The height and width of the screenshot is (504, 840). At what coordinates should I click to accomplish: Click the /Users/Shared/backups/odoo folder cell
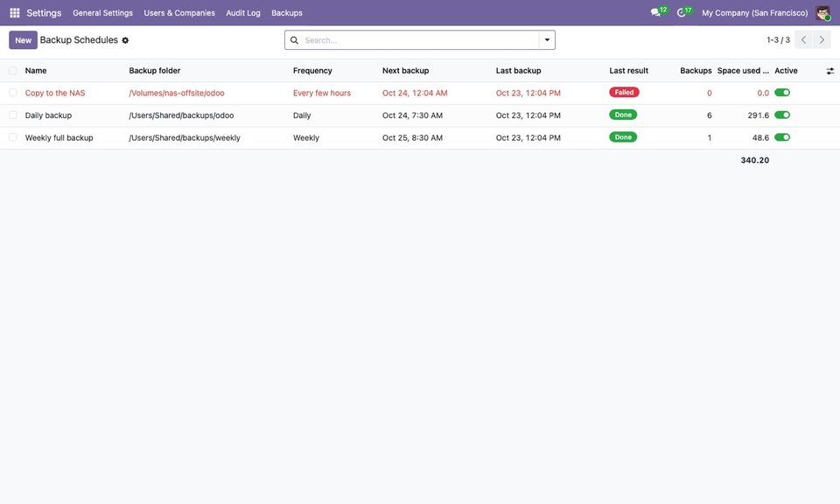182,115
